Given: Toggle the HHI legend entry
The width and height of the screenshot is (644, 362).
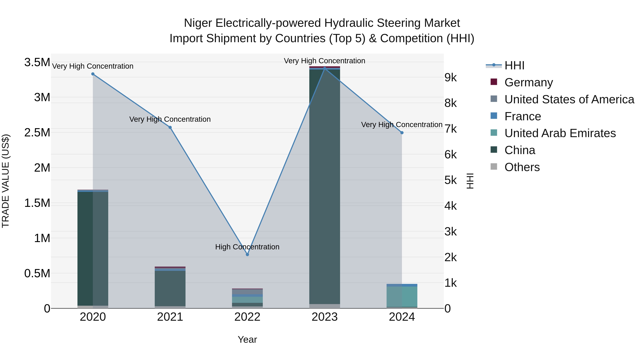Looking at the screenshot, I should [505, 65].
